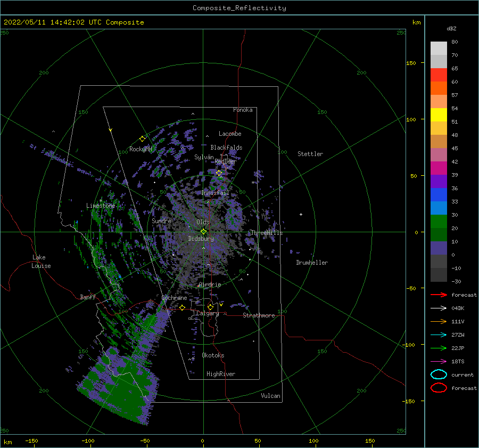This screenshot has height=448, width=479.
Task: Select the bright blue dBZ swatch
Action: tap(439, 194)
